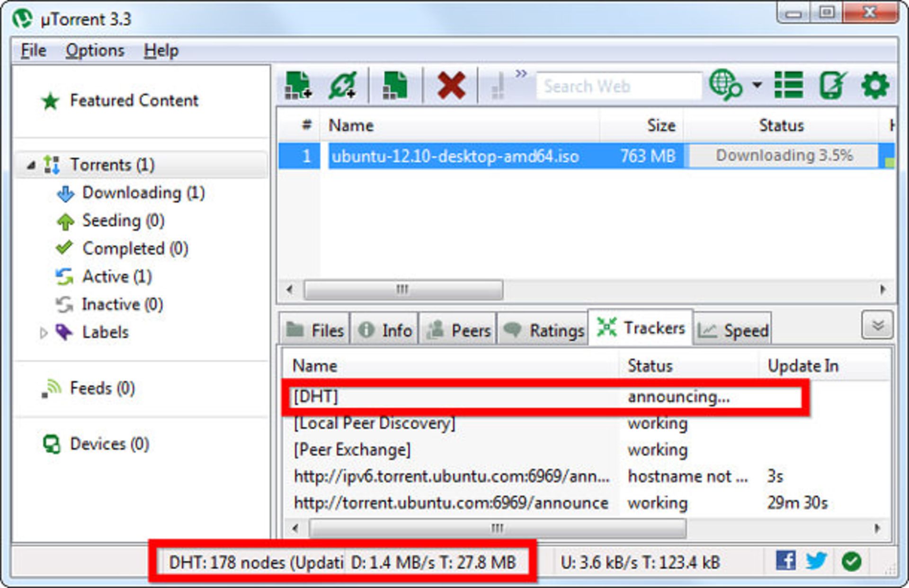Open the File menu
The height and width of the screenshot is (588, 909).
click(34, 50)
